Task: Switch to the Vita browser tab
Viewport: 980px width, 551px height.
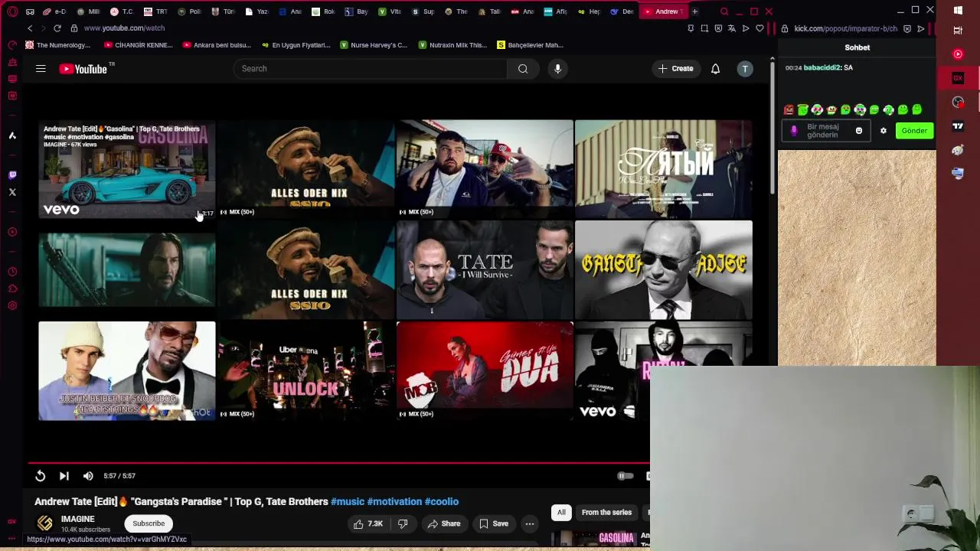Action: 390,11
